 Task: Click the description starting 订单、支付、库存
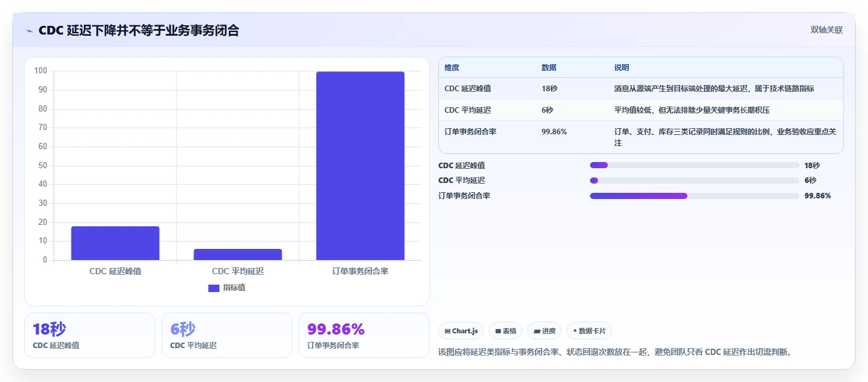[725, 137]
